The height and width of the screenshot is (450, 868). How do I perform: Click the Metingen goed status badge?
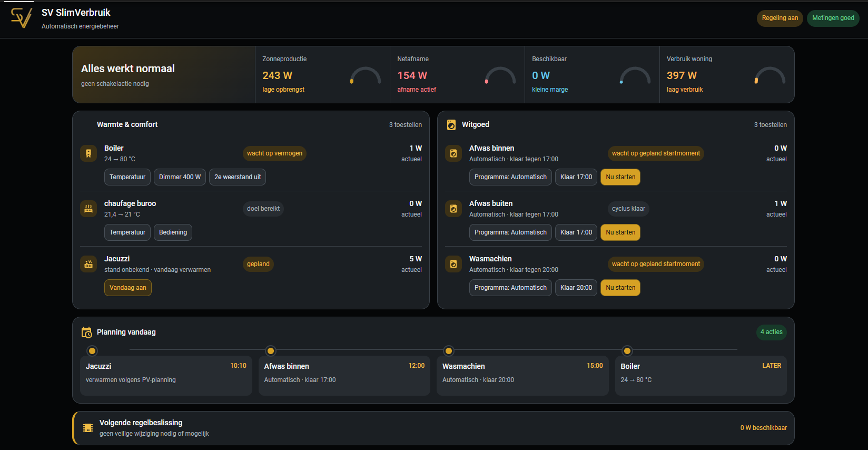pyautogui.click(x=833, y=18)
